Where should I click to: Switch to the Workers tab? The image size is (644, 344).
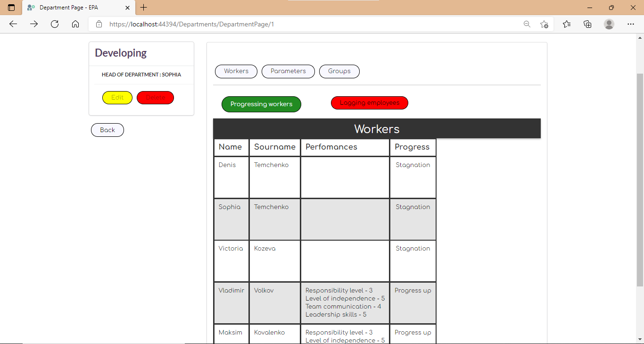click(x=236, y=71)
